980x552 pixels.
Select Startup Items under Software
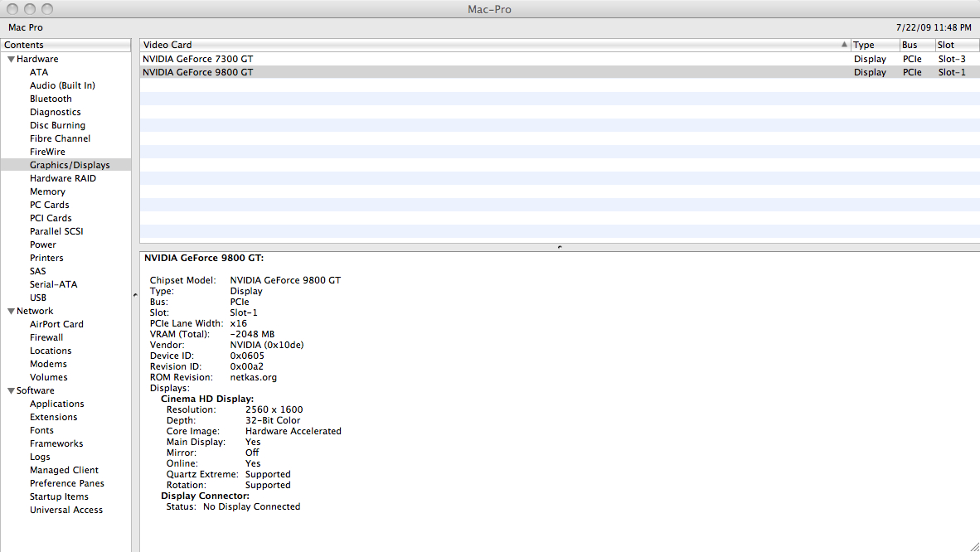pyautogui.click(x=60, y=496)
